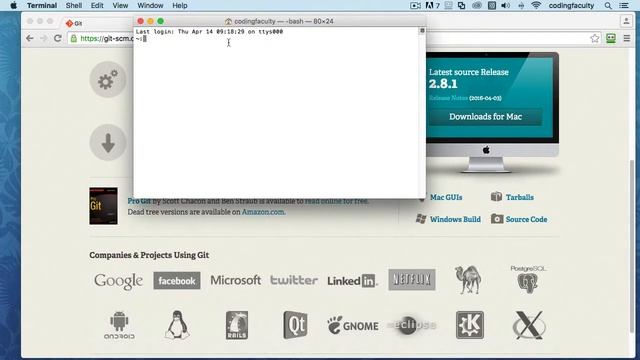Open the Notification Center icon
This screenshot has width=640, height=360.
624,5
